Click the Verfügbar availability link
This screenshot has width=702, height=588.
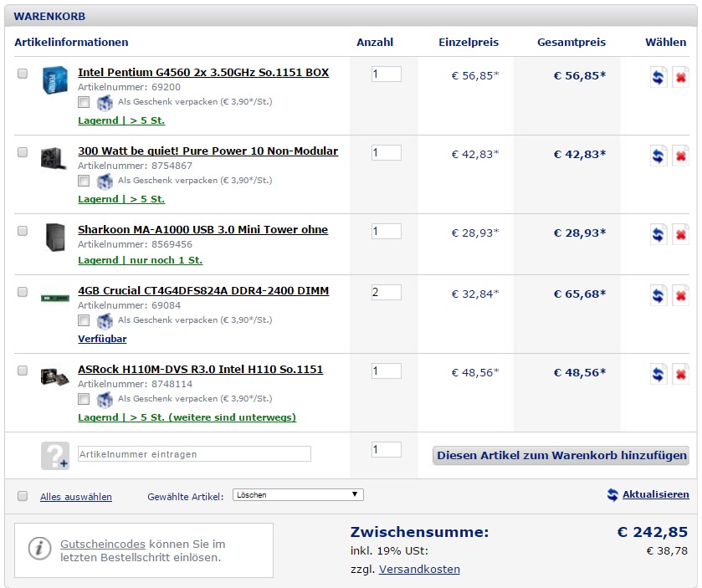102,340
